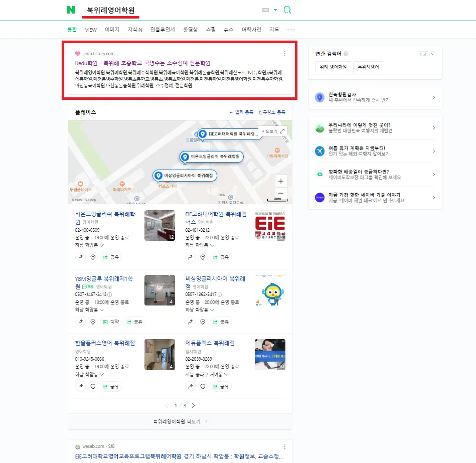Viewport: 476px width, 463px height.
Task: Expand the search history dropdown arrow
Action: [275, 10]
